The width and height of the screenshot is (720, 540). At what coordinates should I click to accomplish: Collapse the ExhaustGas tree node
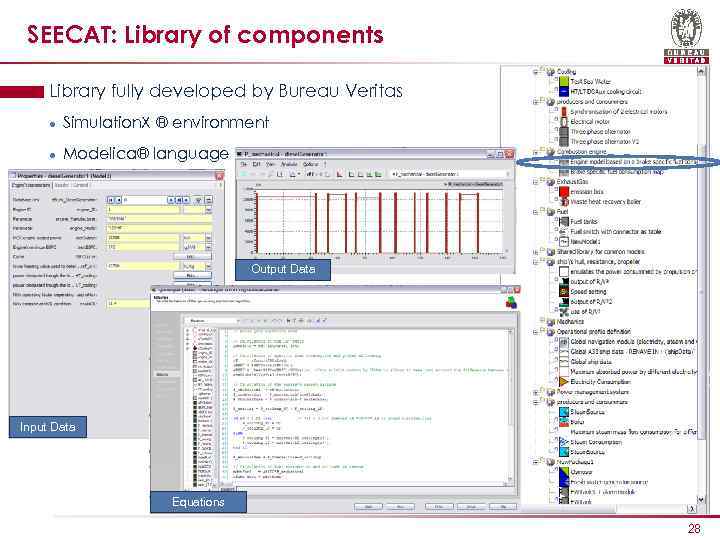pos(535,182)
